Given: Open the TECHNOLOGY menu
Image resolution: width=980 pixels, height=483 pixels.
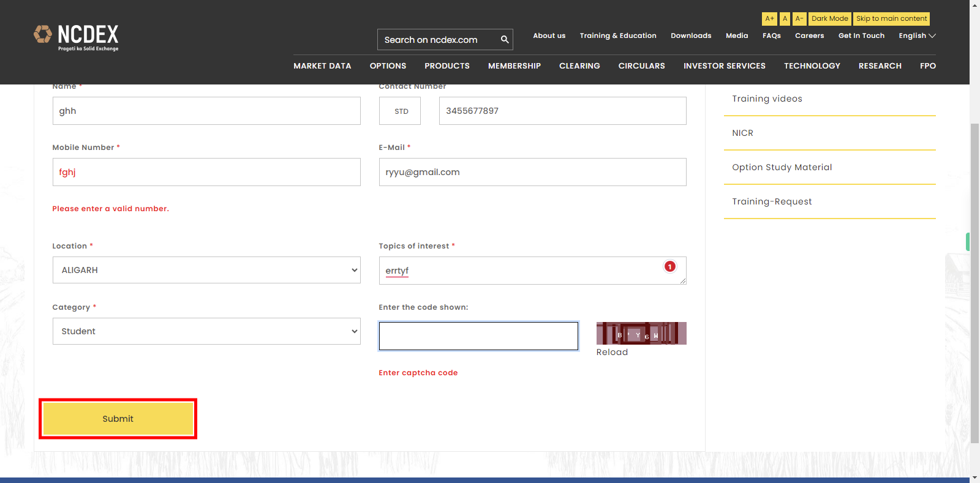Looking at the screenshot, I should pyautogui.click(x=812, y=66).
